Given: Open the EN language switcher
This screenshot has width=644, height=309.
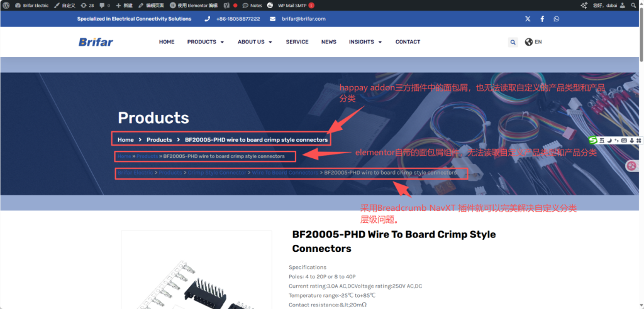Looking at the screenshot, I should 533,42.
